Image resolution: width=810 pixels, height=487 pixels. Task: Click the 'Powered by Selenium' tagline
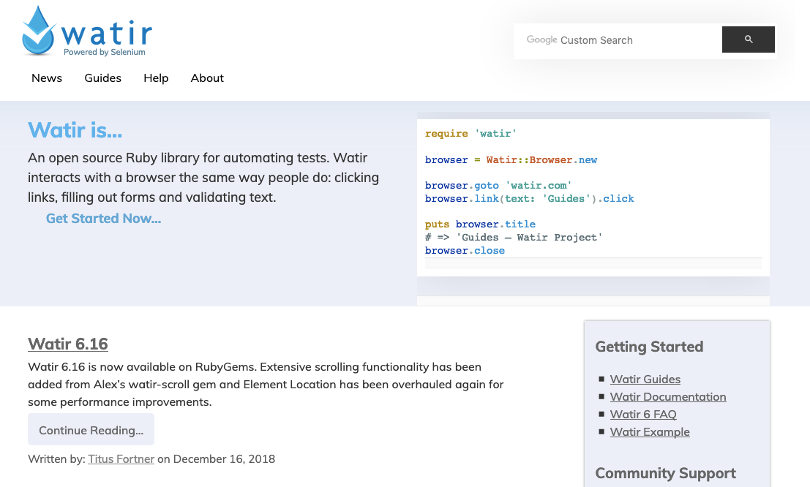click(104, 52)
